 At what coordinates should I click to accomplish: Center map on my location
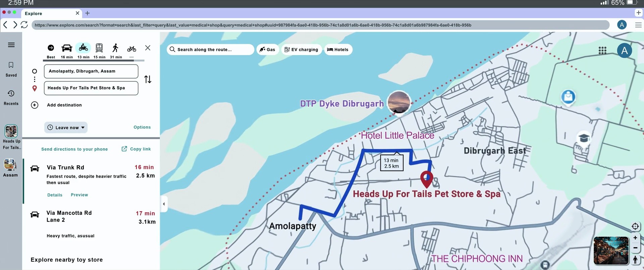click(x=635, y=226)
